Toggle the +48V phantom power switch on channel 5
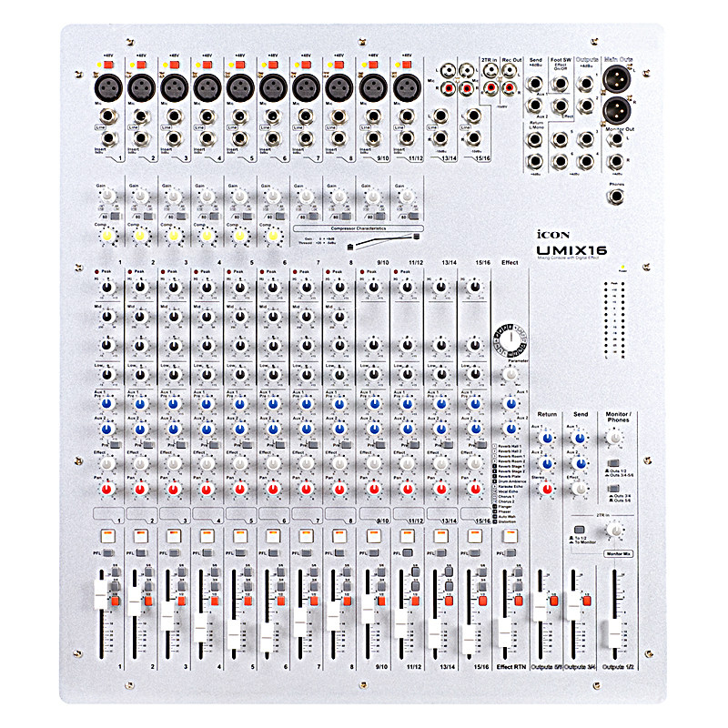 pos(240,65)
